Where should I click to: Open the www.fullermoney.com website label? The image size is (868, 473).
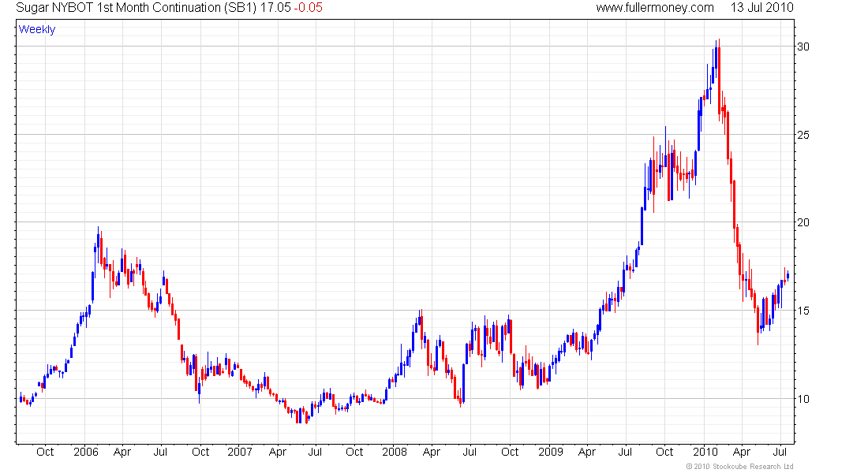pyautogui.click(x=655, y=8)
